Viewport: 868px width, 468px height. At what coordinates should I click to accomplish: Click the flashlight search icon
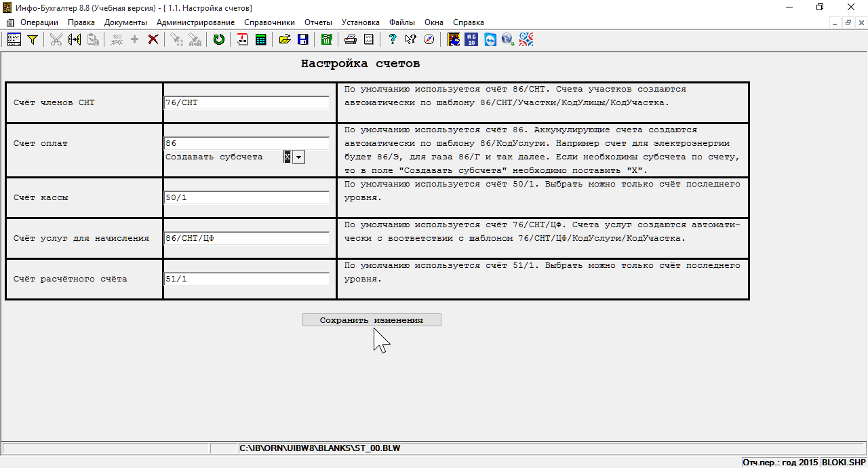(x=176, y=39)
